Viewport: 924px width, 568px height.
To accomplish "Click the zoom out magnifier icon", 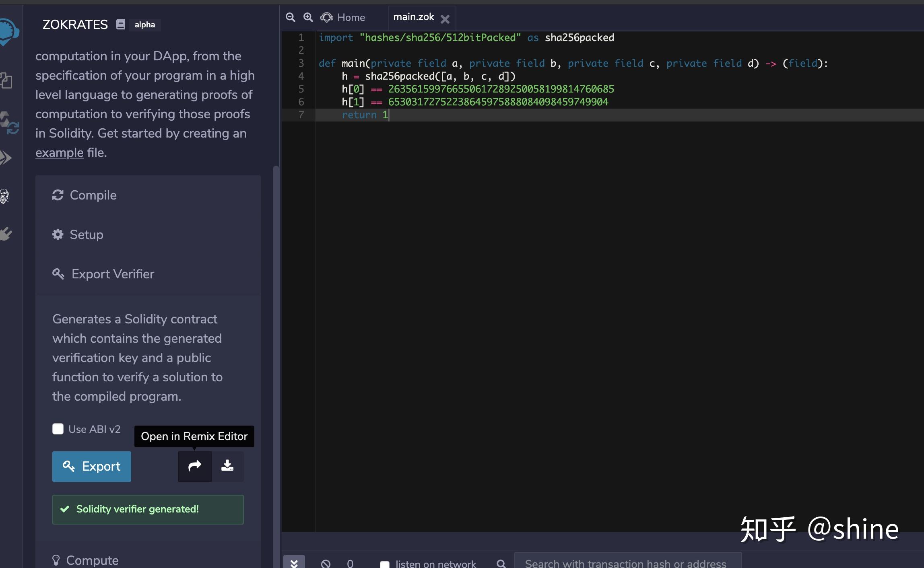I will point(290,17).
